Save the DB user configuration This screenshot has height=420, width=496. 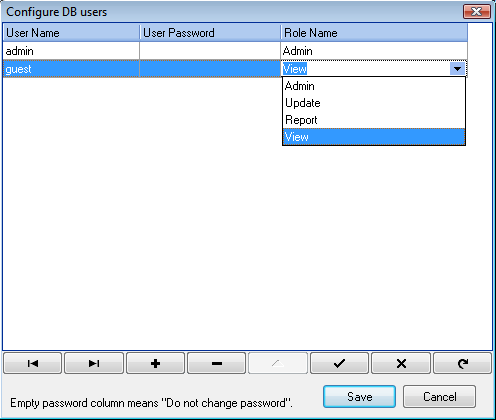click(x=359, y=397)
